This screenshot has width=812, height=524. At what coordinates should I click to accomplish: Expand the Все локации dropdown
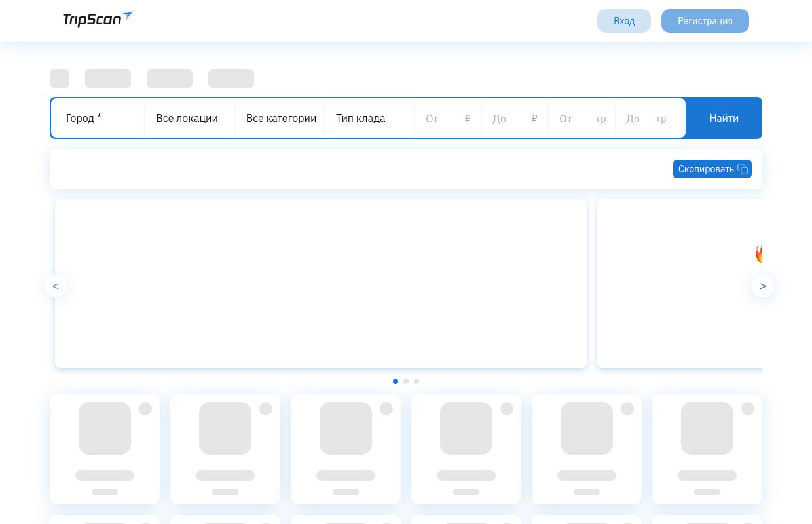[190, 119]
